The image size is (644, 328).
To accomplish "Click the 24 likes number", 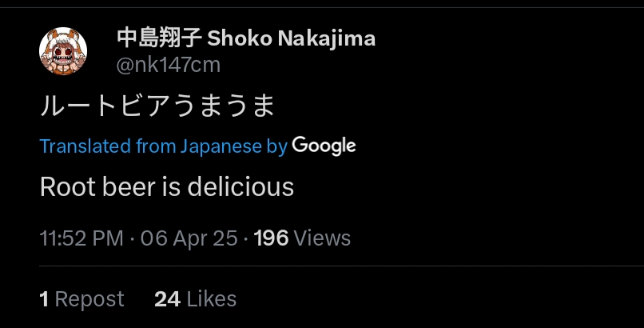I will click(167, 299).
